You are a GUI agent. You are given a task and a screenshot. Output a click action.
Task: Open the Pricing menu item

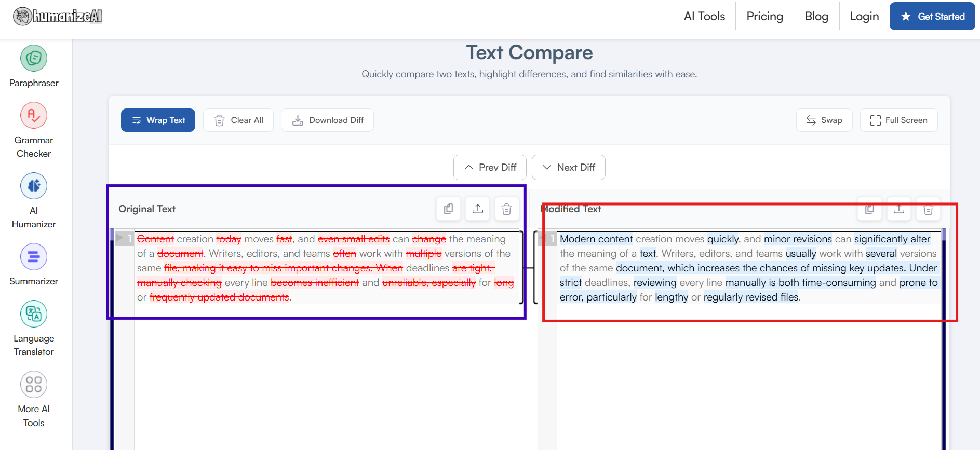tap(764, 16)
